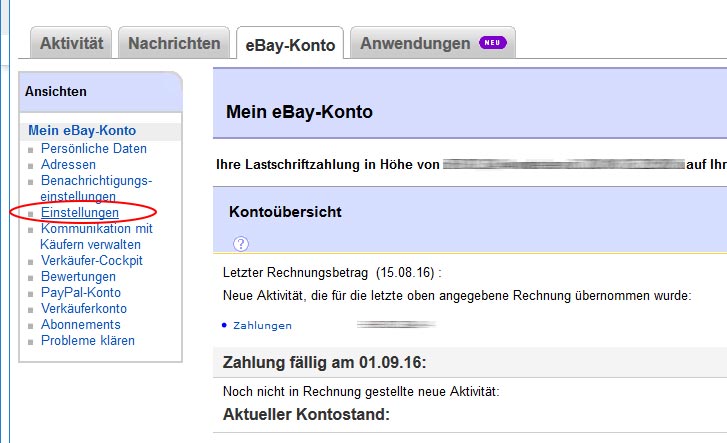Image resolution: width=727 pixels, height=443 pixels.
Task: Click the purple NEU badge
Action: pyautogui.click(x=492, y=43)
